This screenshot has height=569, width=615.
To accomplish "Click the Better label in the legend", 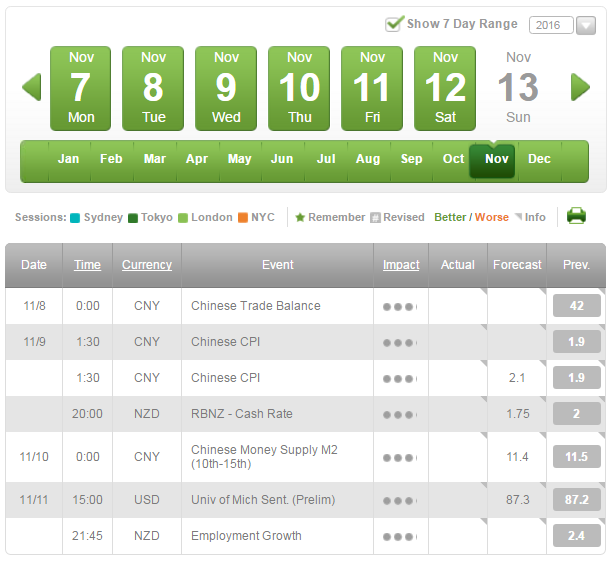I will click(450, 217).
